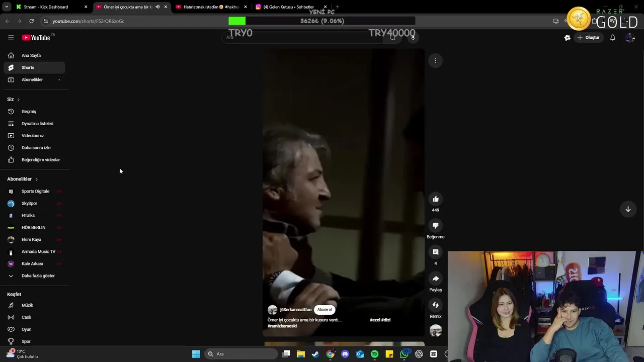
Task: Open Ekim Kaya subscription channel
Action: [34, 239]
